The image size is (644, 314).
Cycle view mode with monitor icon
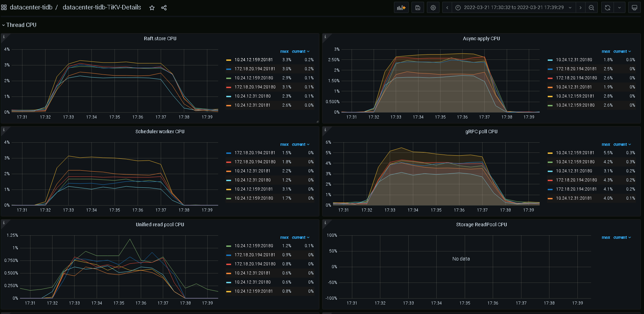coord(634,8)
